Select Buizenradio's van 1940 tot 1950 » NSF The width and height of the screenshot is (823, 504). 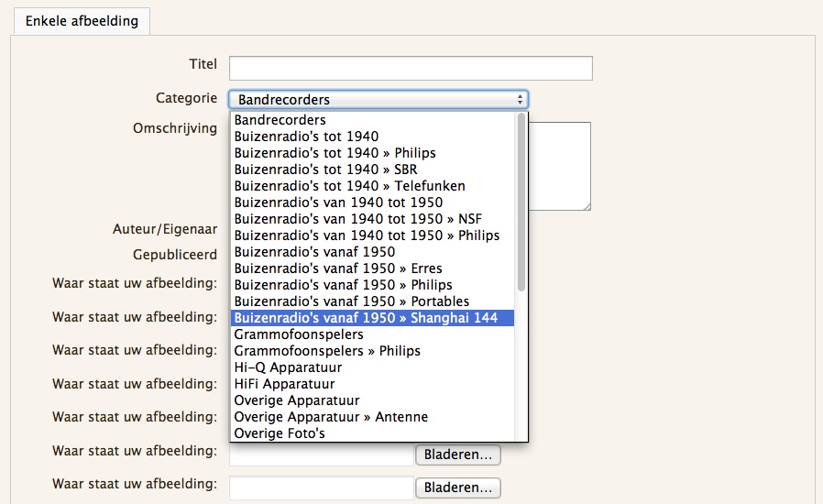pyautogui.click(x=357, y=219)
